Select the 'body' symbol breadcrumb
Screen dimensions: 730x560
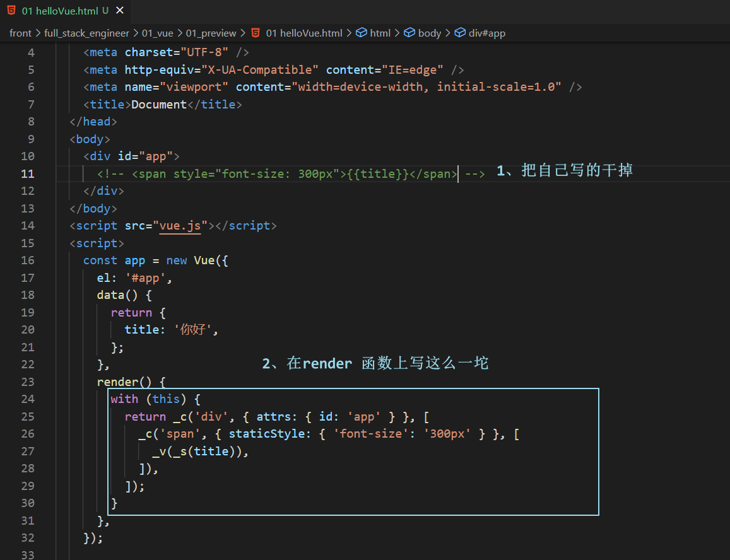pyautogui.click(x=429, y=33)
